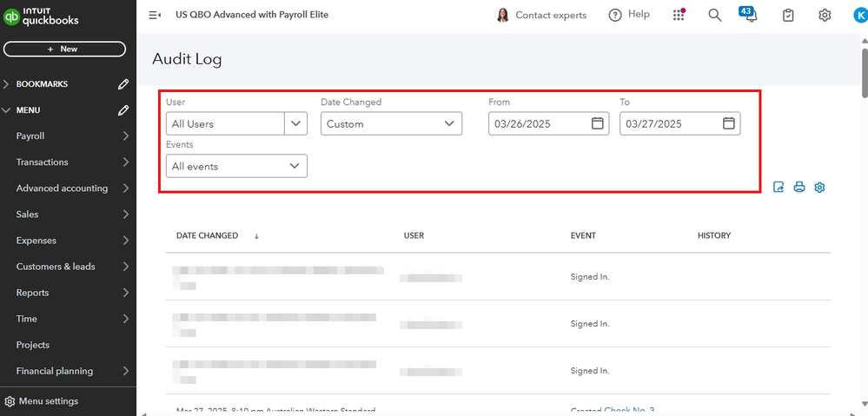Click the + New button
The width and height of the screenshot is (868, 416).
(x=64, y=50)
